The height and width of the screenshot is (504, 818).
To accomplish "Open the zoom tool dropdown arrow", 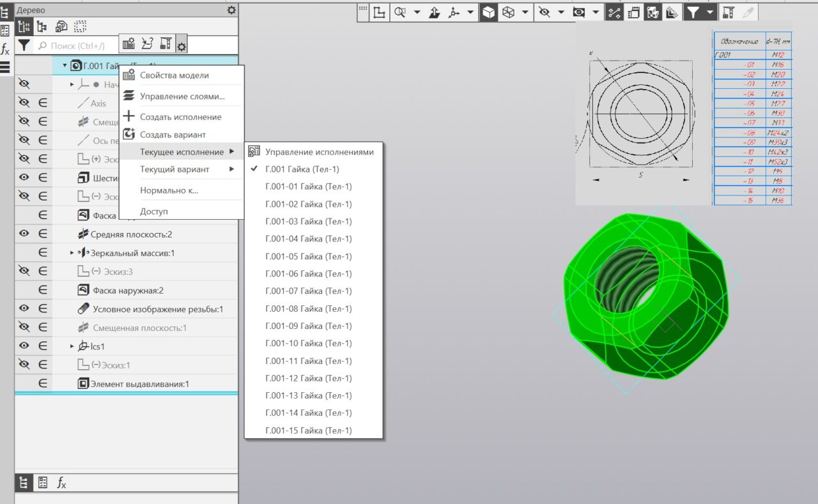I will [417, 12].
